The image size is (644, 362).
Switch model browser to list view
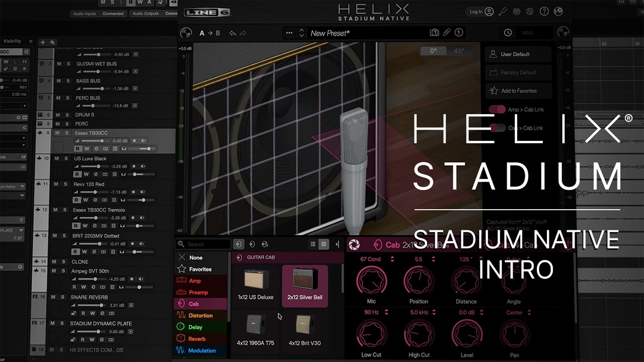point(313,244)
